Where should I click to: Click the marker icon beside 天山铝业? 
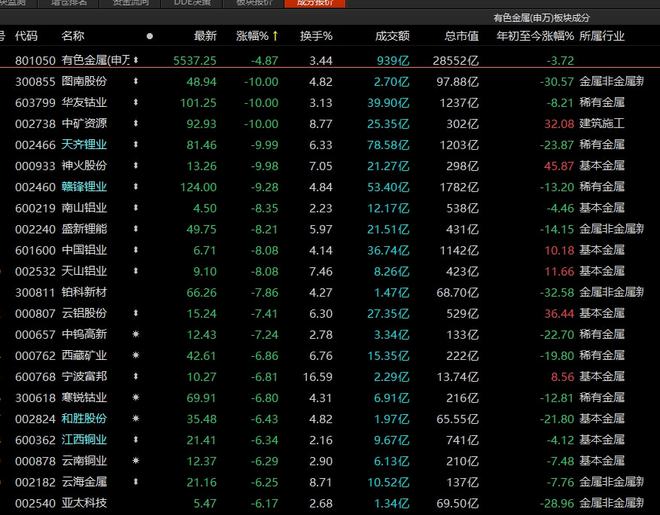pos(136,271)
